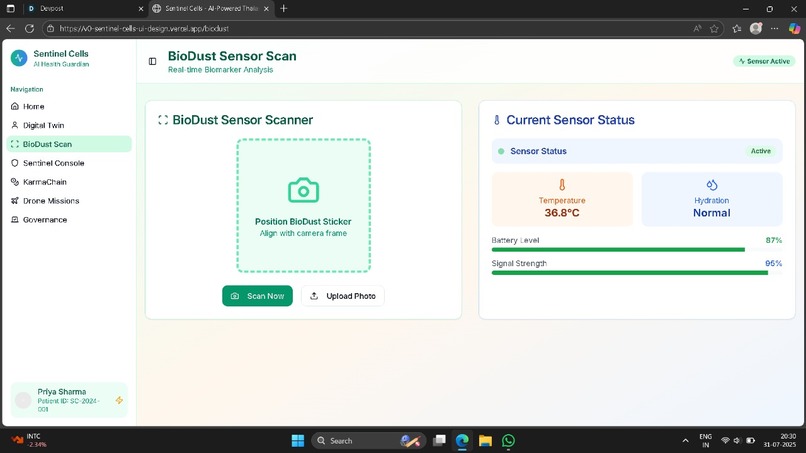The image size is (806, 453).
Task: Click the Sentinel Console shield icon
Action: pos(14,163)
